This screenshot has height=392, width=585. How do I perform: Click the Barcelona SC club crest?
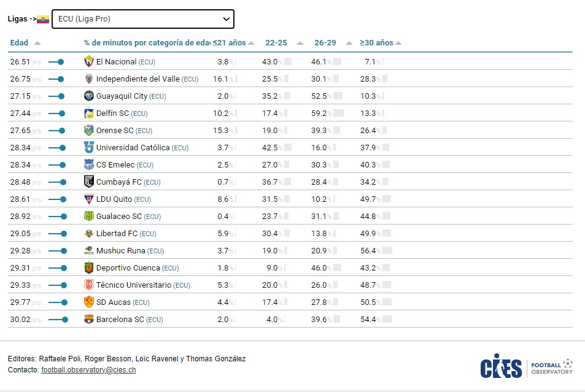(x=89, y=320)
